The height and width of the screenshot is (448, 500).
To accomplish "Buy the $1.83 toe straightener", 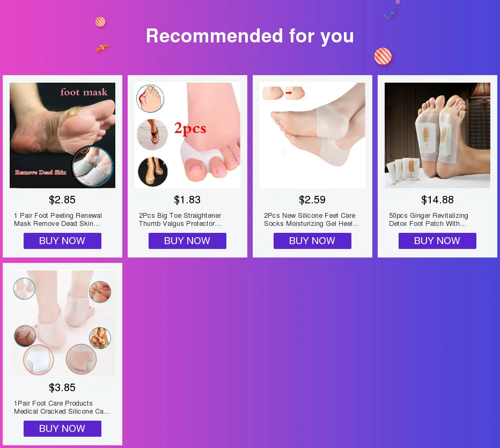I will point(188,241).
